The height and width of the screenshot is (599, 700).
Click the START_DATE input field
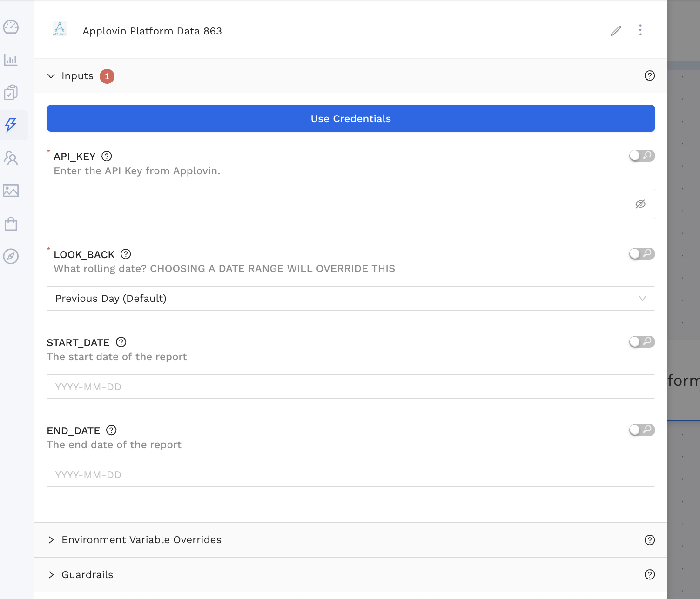[350, 387]
